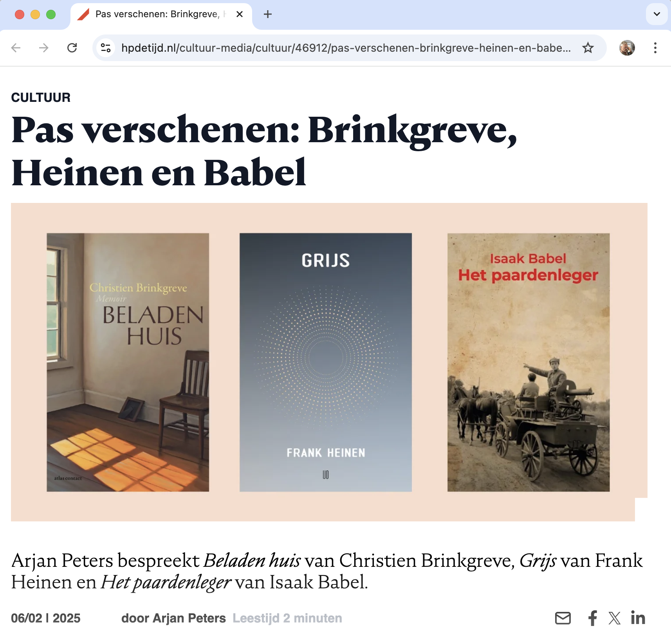Open the CULTUUR category link
The width and height of the screenshot is (671, 644).
coord(41,97)
